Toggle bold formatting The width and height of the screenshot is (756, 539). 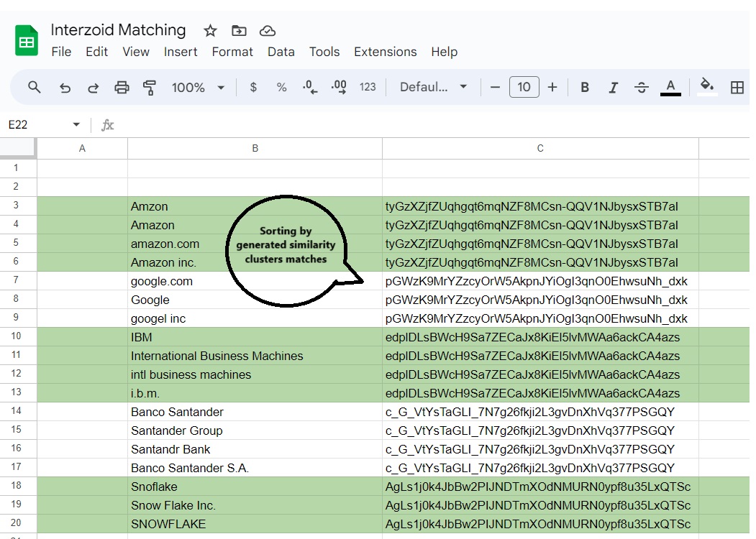[585, 87]
